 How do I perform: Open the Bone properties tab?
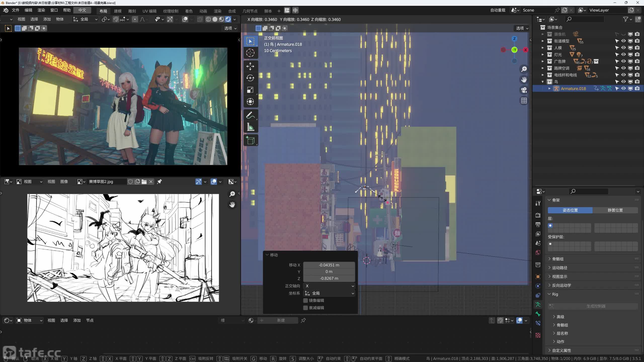[x=538, y=314]
